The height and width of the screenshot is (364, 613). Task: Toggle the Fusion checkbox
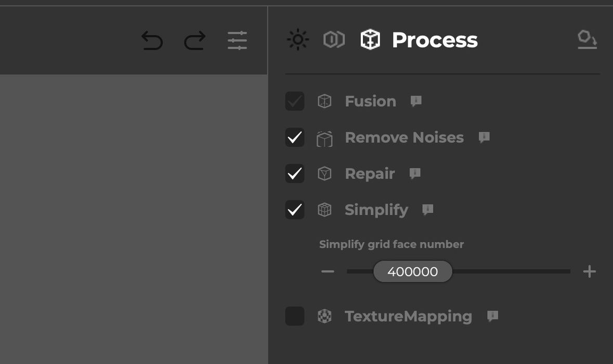(x=295, y=101)
